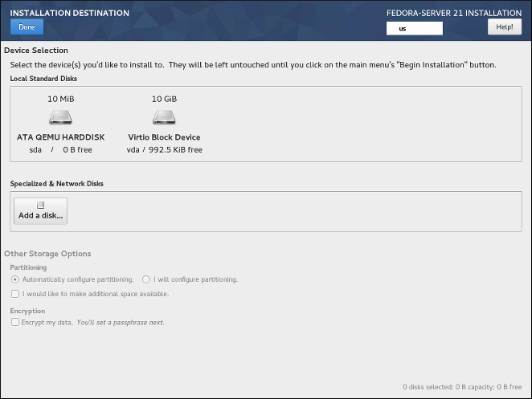Click the blue Done button
Viewport: 532px width, 399px height.
point(27,26)
